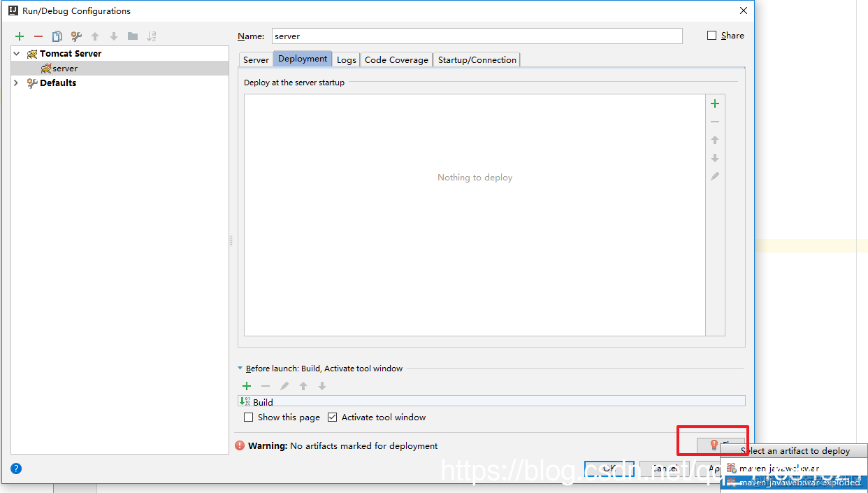Move the Before launch task down

322,386
